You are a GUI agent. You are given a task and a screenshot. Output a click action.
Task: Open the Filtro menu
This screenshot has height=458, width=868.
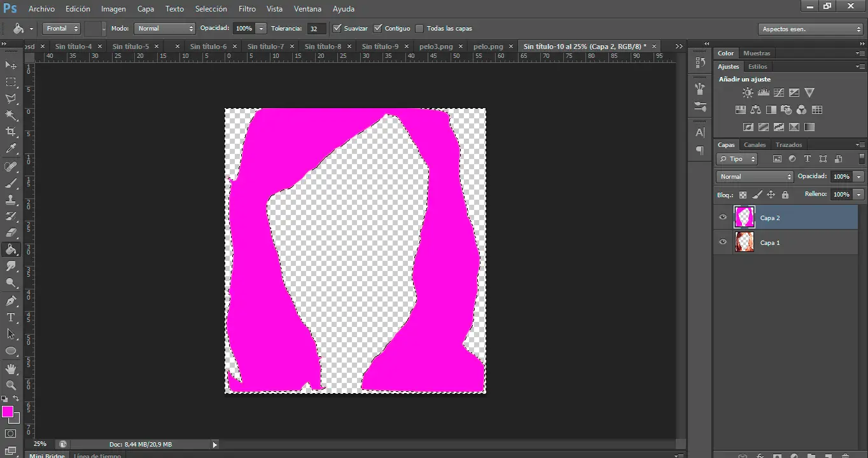pyautogui.click(x=247, y=9)
